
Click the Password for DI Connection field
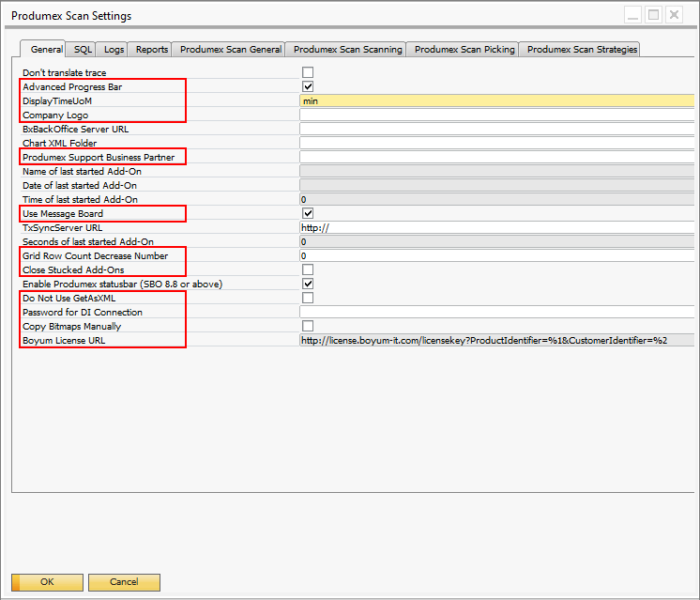496,312
